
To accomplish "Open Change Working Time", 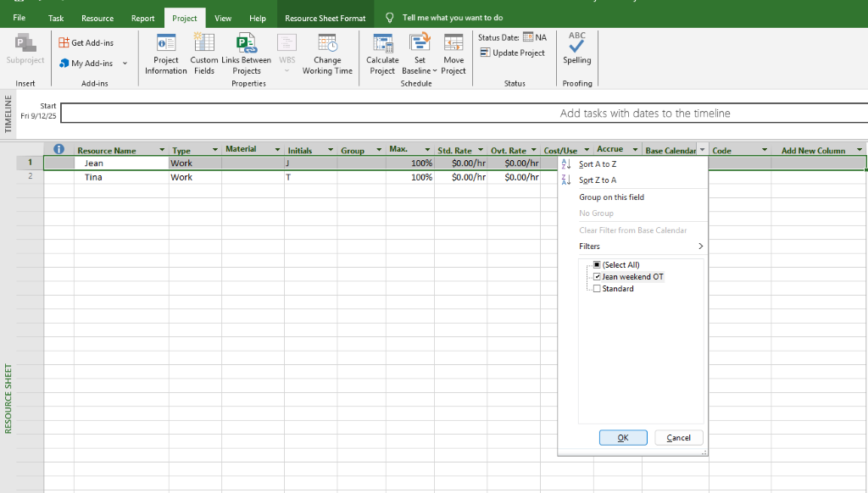I will click(327, 53).
